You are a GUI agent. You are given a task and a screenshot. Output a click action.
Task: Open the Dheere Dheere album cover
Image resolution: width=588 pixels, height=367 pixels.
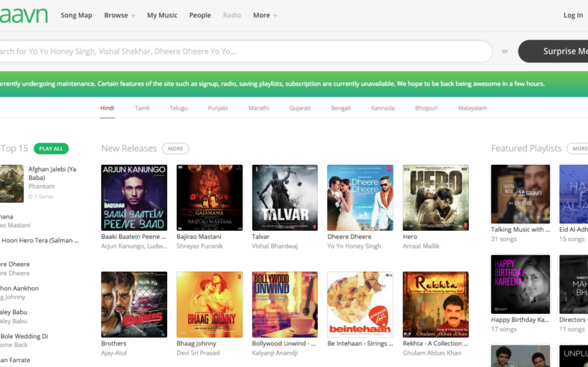(361, 198)
